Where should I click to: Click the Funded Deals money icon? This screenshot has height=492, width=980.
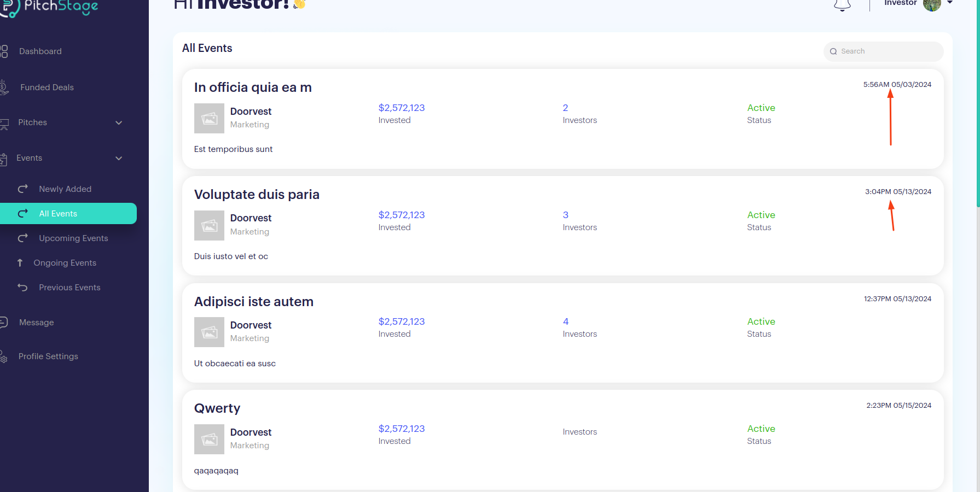[3, 87]
